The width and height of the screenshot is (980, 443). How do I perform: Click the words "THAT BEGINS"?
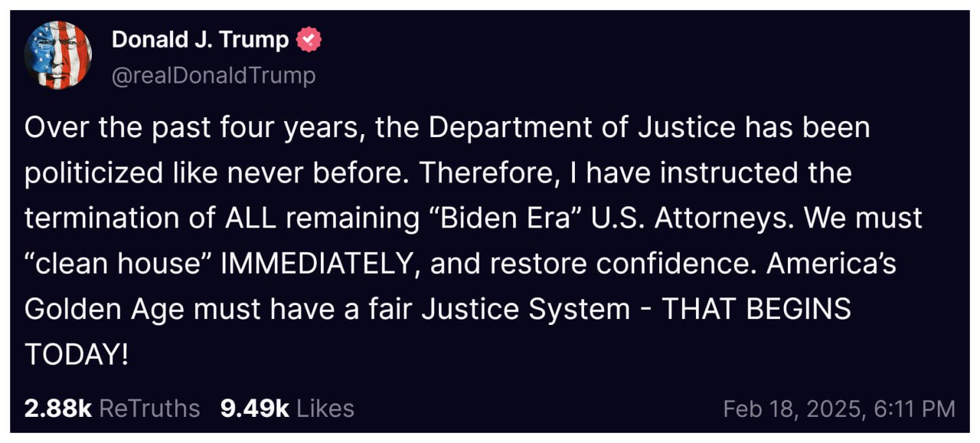756,309
